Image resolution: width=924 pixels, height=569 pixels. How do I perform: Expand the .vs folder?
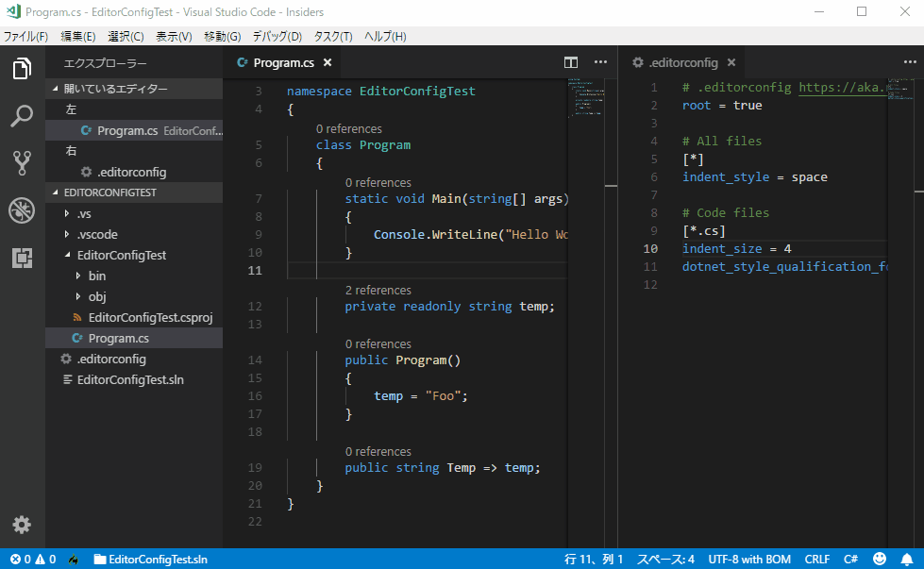point(134,214)
